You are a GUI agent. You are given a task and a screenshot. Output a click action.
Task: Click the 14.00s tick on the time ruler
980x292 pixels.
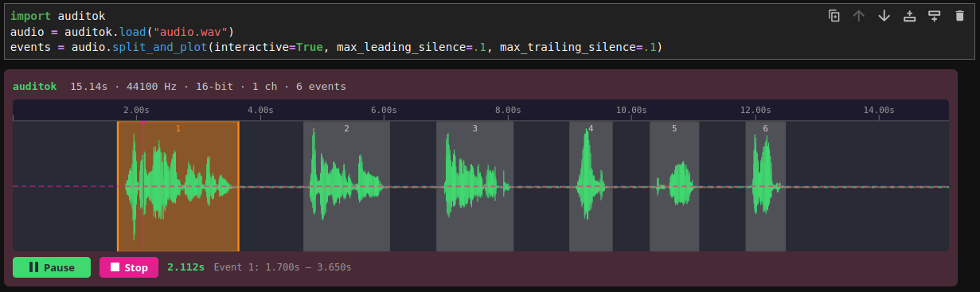click(x=878, y=110)
